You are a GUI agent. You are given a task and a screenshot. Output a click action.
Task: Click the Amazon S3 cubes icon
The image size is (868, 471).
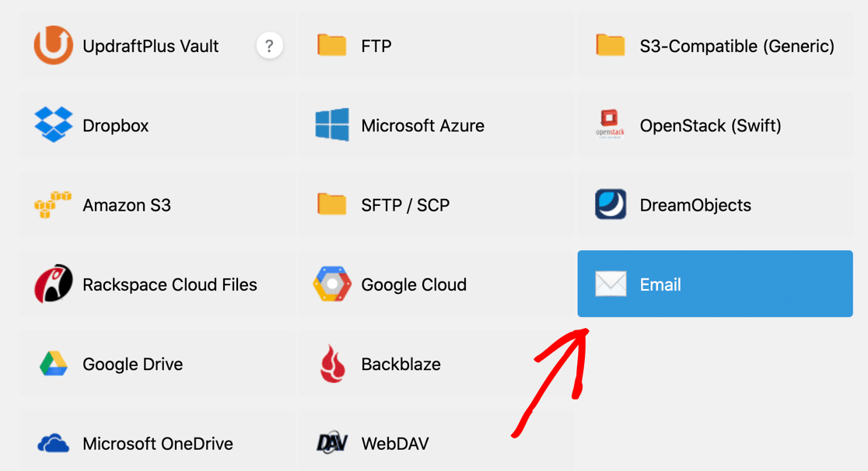51,204
